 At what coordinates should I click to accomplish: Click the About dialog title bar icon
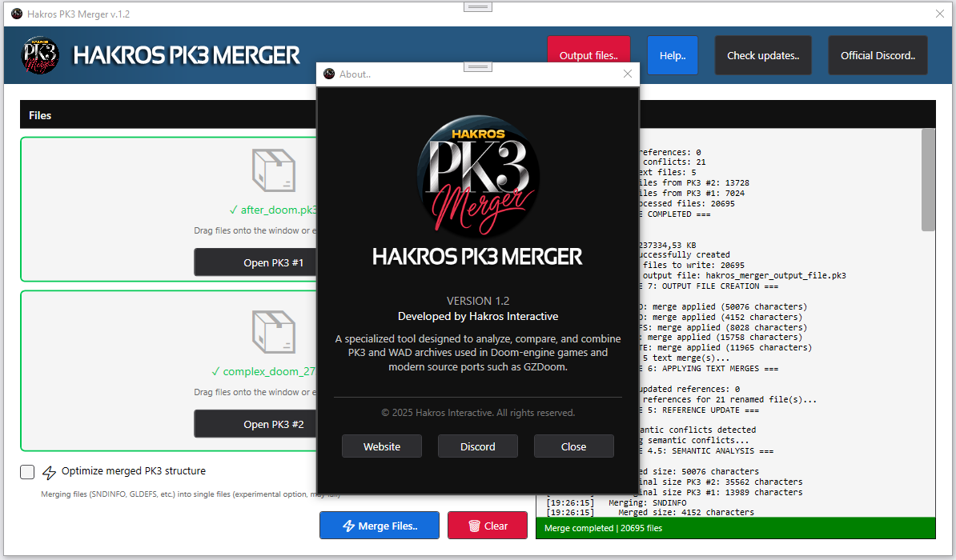[329, 74]
